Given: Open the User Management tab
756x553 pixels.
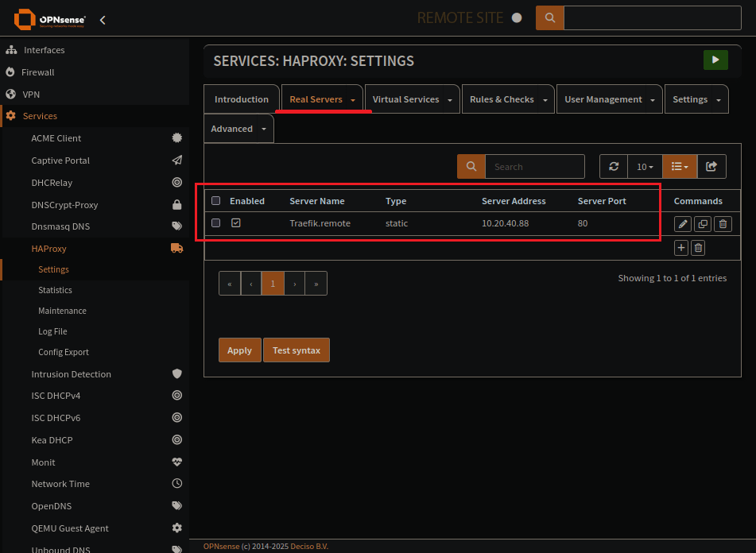Looking at the screenshot, I should point(603,99).
